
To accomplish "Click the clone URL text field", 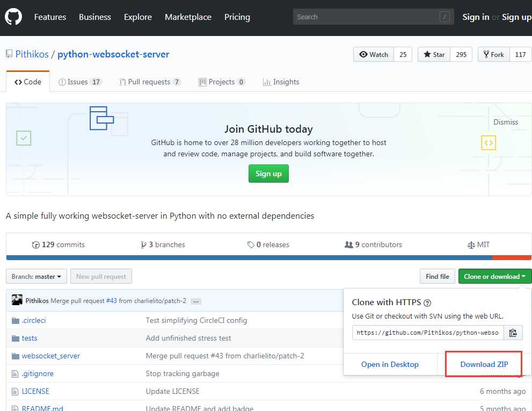I will [428, 333].
